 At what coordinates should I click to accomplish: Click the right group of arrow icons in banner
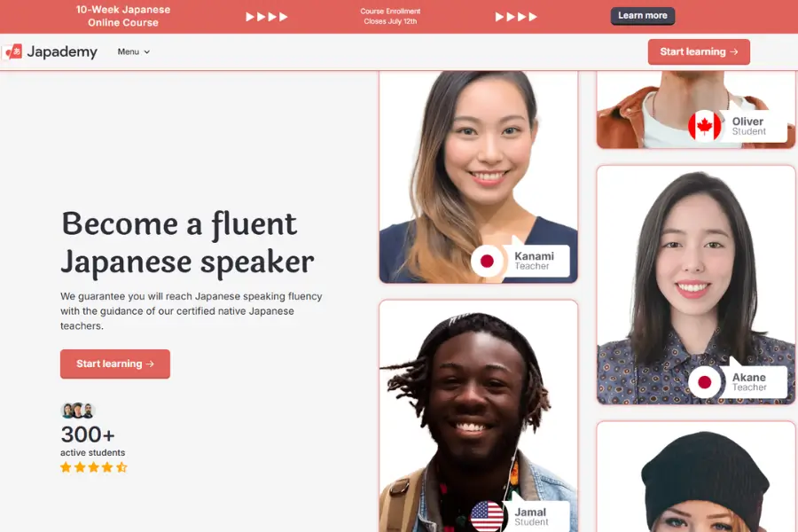pyautogui.click(x=516, y=17)
